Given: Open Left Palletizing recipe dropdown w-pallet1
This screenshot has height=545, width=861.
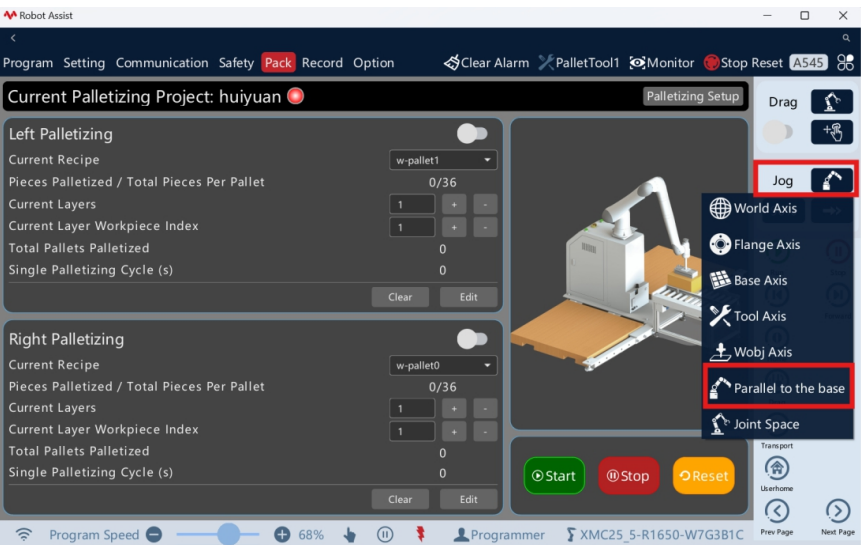Looking at the screenshot, I should click(x=443, y=160).
